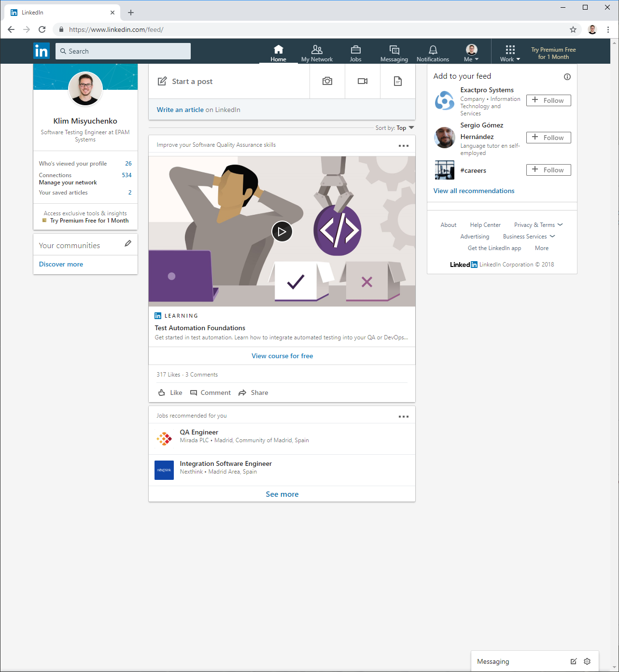
Task: Click Klim Misyuchenko profile photo
Action: point(85,88)
